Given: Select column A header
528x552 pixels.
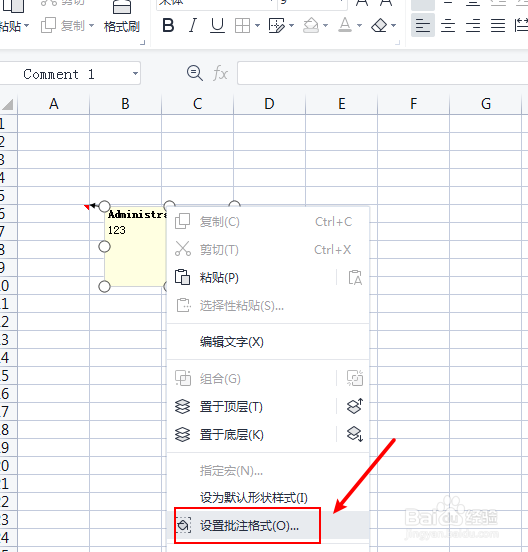Looking at the screenshot, I should coord(54,104).
